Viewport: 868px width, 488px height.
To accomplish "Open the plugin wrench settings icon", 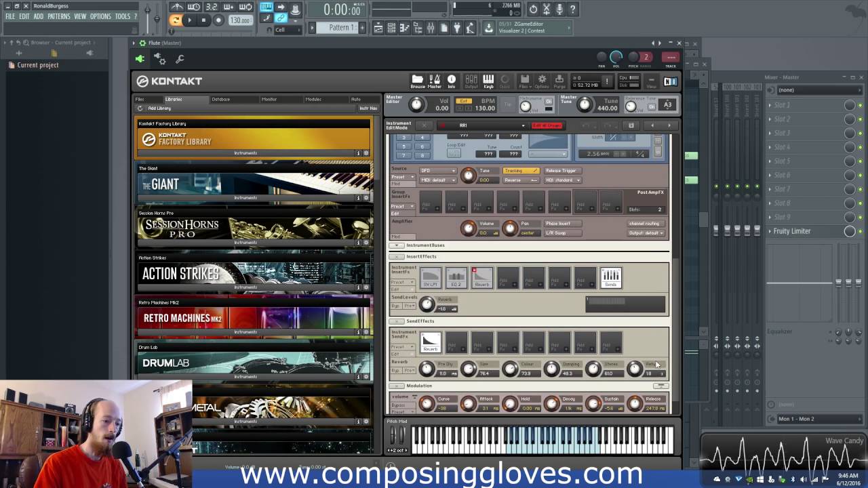I will tap(180, 60).
